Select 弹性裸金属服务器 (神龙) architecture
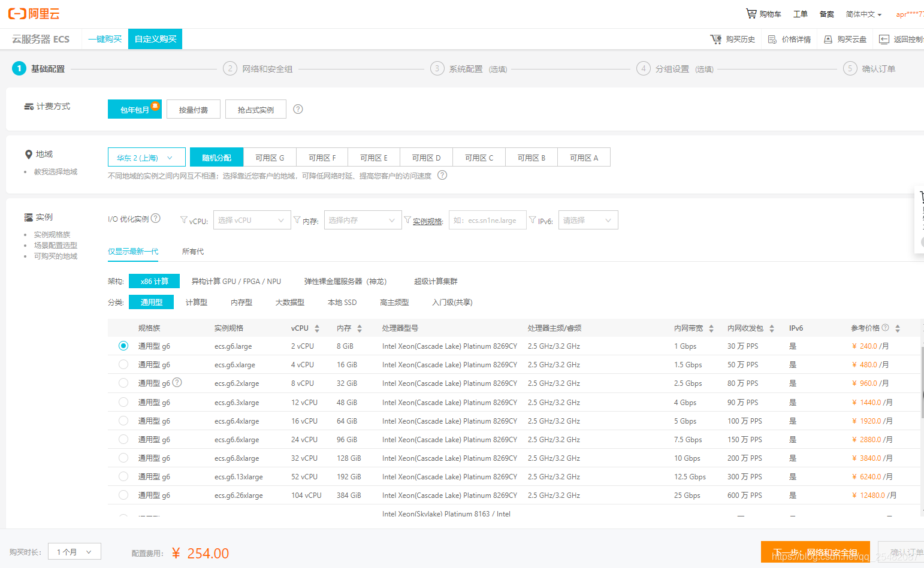924x568 pixels. pos(346,281)
